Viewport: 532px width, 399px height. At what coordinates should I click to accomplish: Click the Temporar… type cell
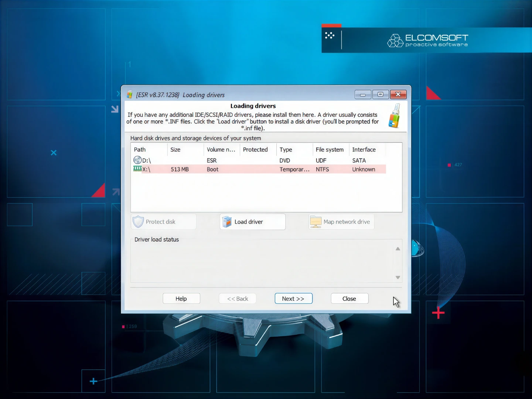[294, 169]
